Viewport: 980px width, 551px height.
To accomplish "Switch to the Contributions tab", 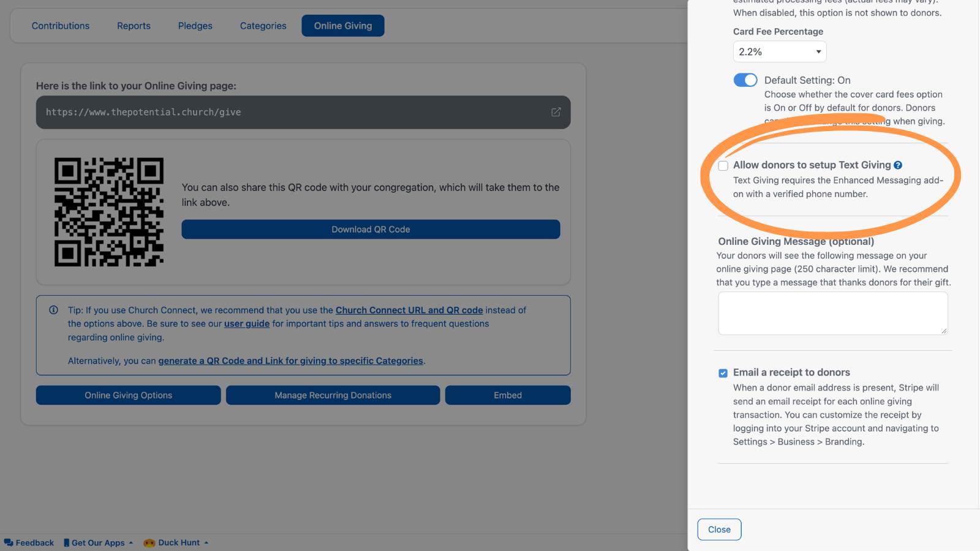I will [x=61, y=26].
